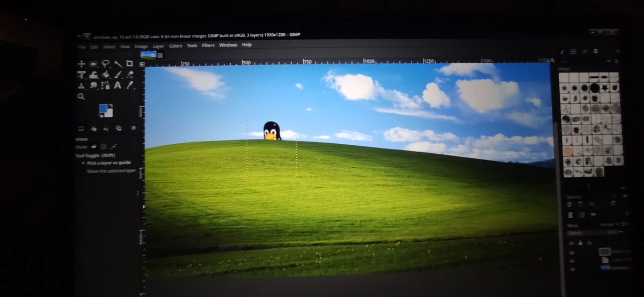Select the Free Select lasso tool
The height and width of the screenshot is (297, 644).
pos(105,64)
